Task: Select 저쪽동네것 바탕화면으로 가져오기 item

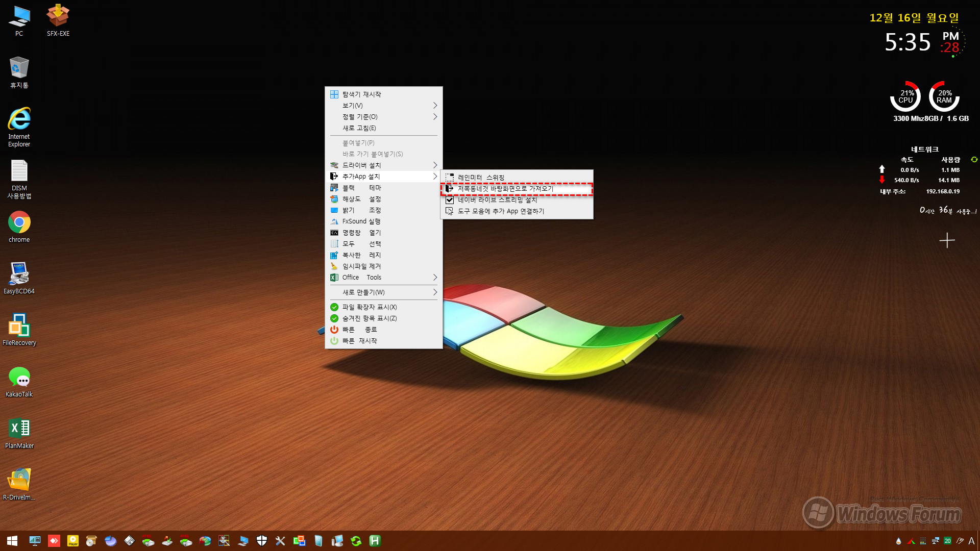Action: point(517,189)
